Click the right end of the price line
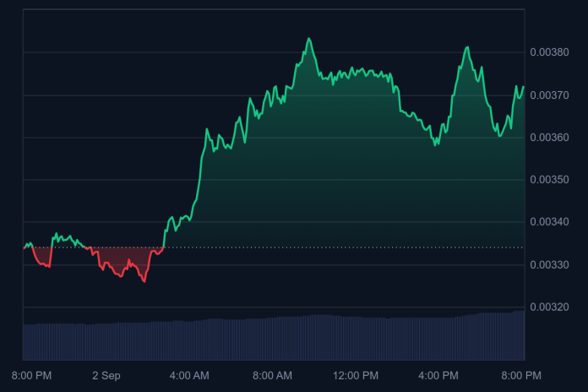The image size is (588, 392). coord(523,87)
